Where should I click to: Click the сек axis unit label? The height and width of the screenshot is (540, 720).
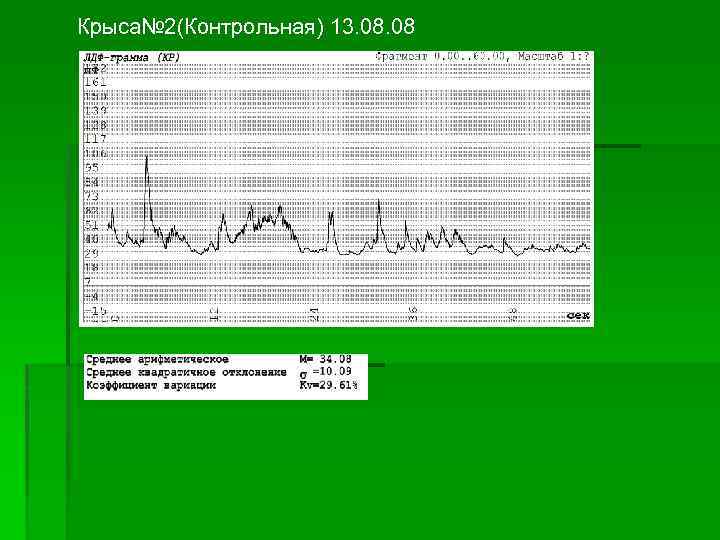[578, 316]
